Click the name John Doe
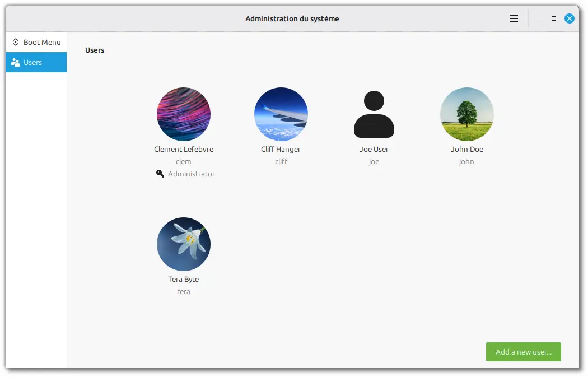The width and height of the screenshot is (588, 377). pos(467,150)
